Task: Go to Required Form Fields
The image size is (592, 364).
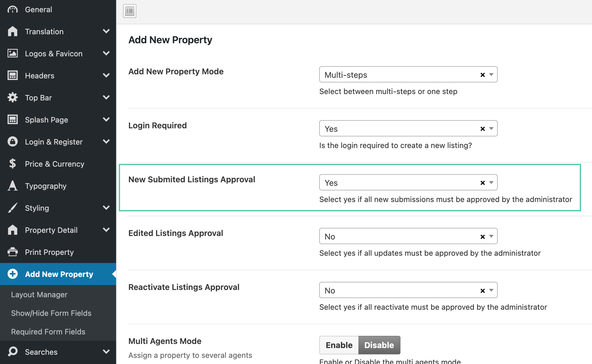Action: tap(48, 331)
